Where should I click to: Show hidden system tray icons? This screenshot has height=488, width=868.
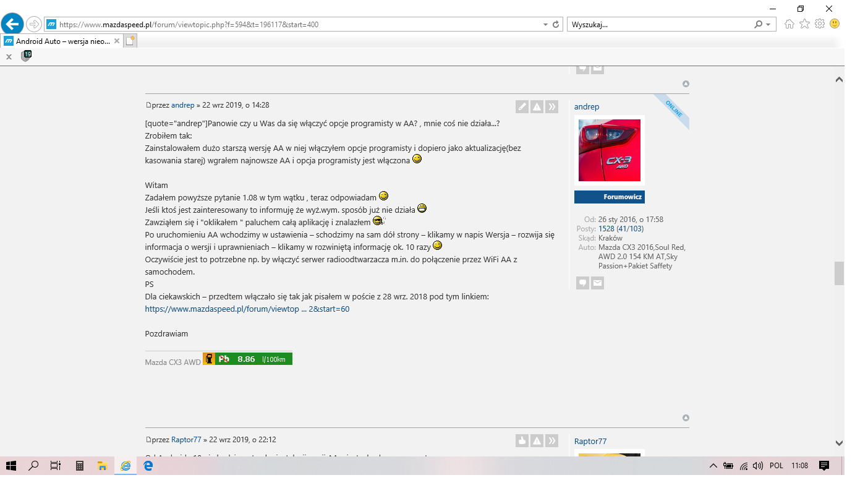point(713,466)
